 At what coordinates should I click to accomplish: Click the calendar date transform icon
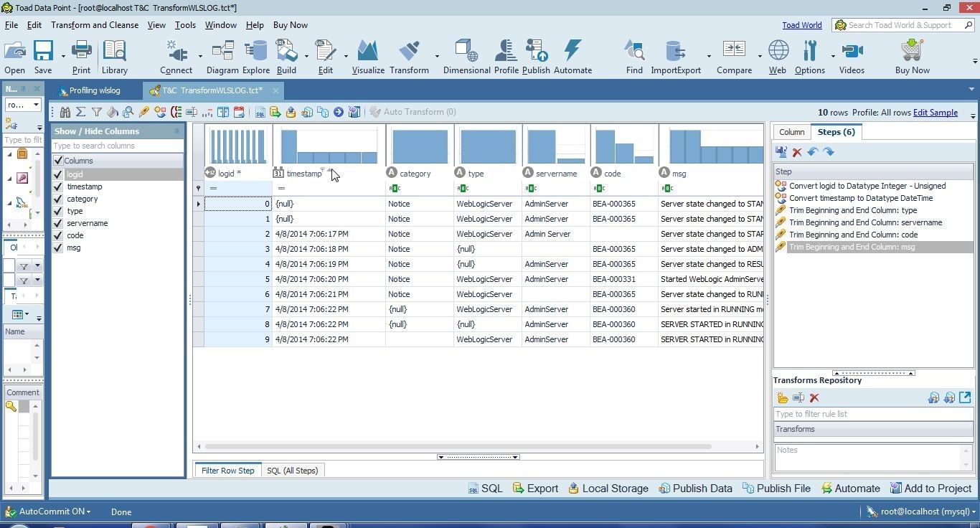239,112
